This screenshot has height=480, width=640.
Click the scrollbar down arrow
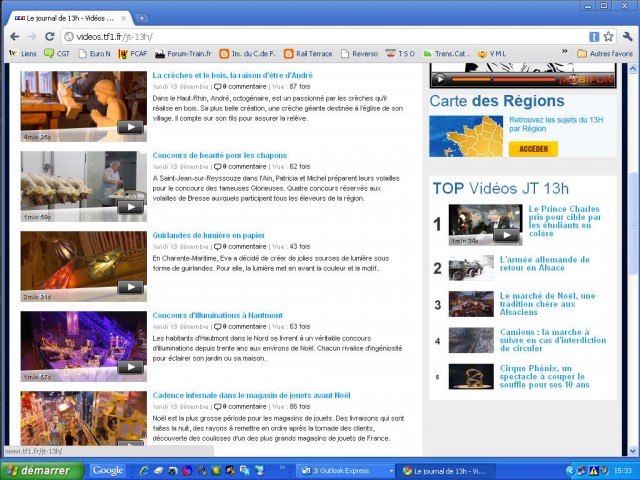[633, 451]
